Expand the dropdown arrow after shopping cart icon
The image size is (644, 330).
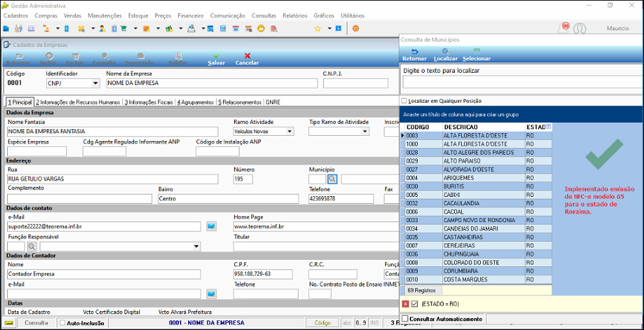point(135,29)
